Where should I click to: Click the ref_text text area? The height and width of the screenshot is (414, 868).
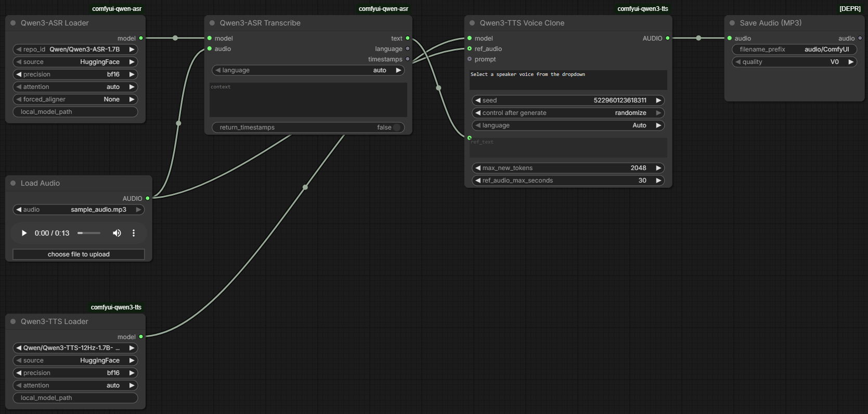tap(568, 148)
